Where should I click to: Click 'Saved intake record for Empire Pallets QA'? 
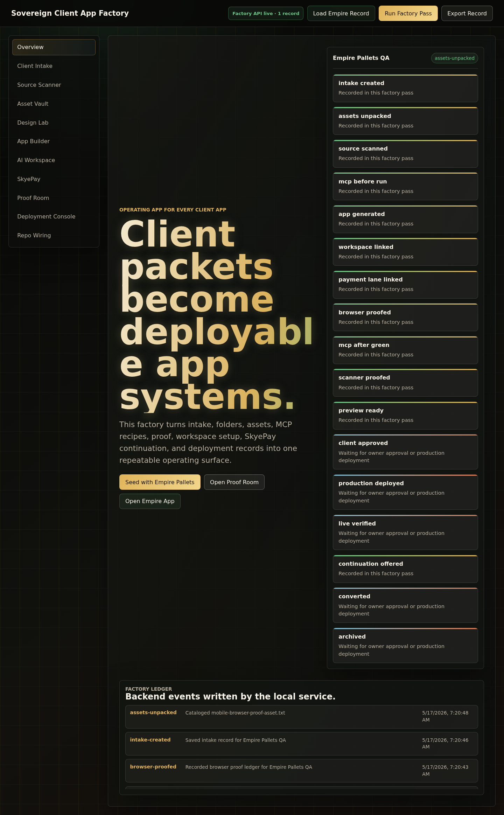(x=236, y=740)
